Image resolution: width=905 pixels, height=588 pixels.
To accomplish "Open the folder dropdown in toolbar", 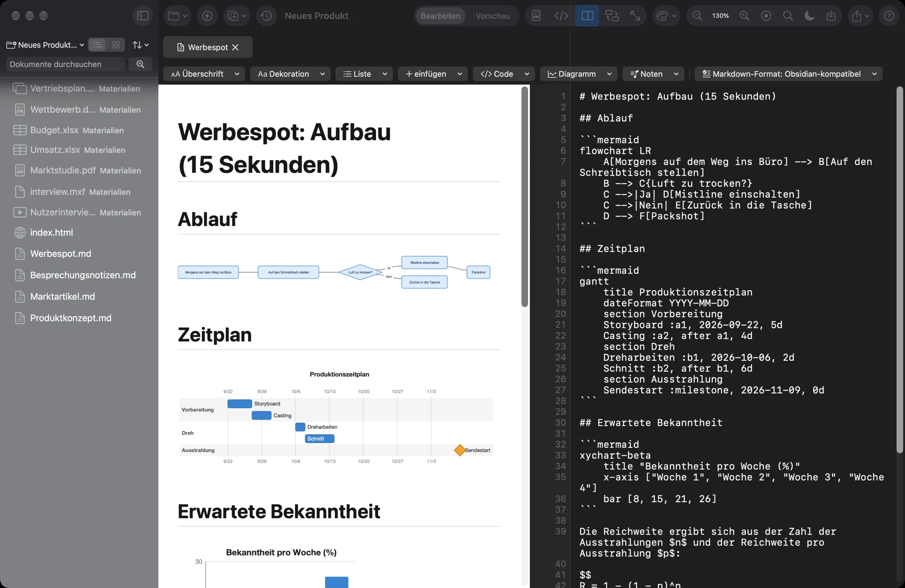I will pos(177,16).
